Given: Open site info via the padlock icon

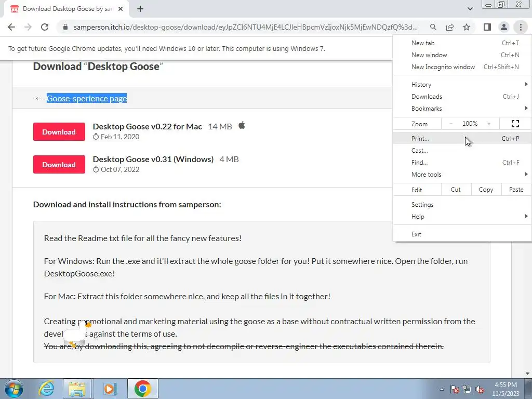Looking at the screenshot, I should point(65,27).
